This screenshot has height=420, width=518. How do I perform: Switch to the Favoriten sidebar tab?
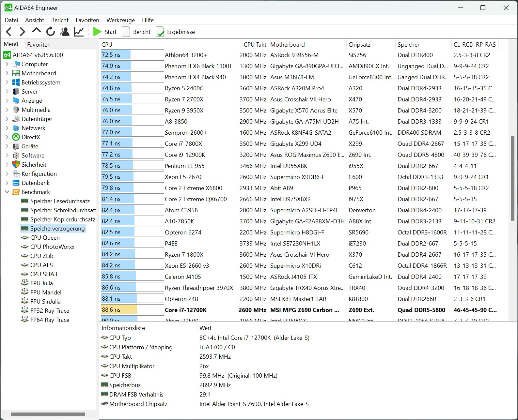39,45
